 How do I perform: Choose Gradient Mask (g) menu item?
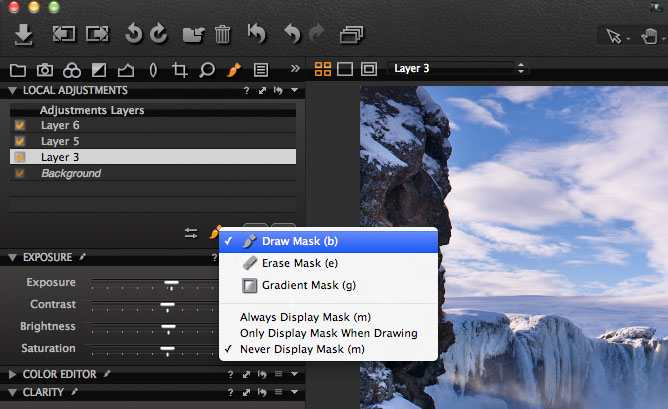pos(328,285)
